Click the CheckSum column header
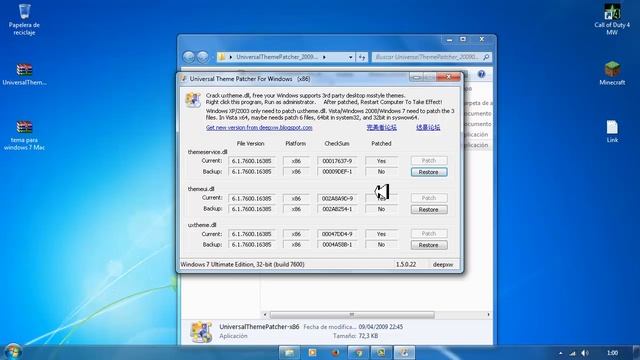This screenshot has height=360, width=640. 337,144
